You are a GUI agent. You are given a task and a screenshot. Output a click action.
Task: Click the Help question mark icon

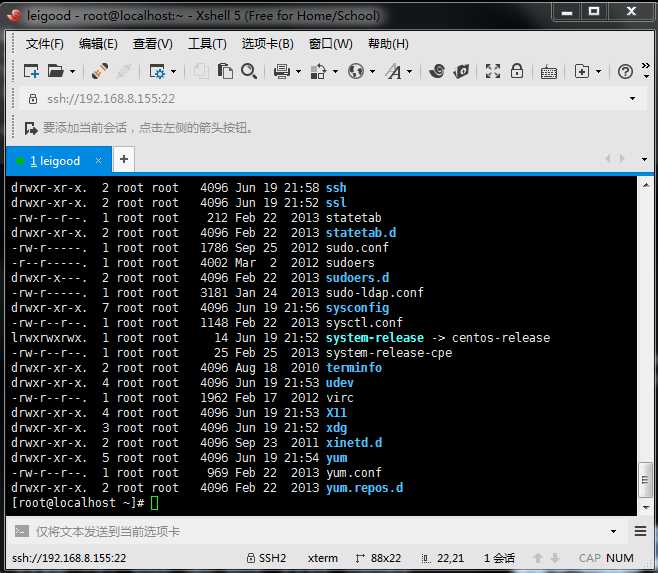pos(625,72)
